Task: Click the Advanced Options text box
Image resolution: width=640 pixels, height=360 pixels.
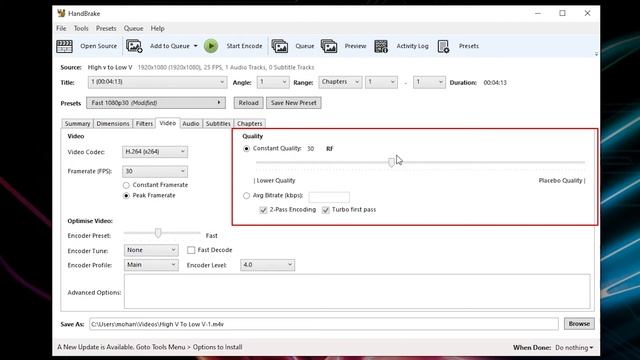Action: (x=357, y=291)
